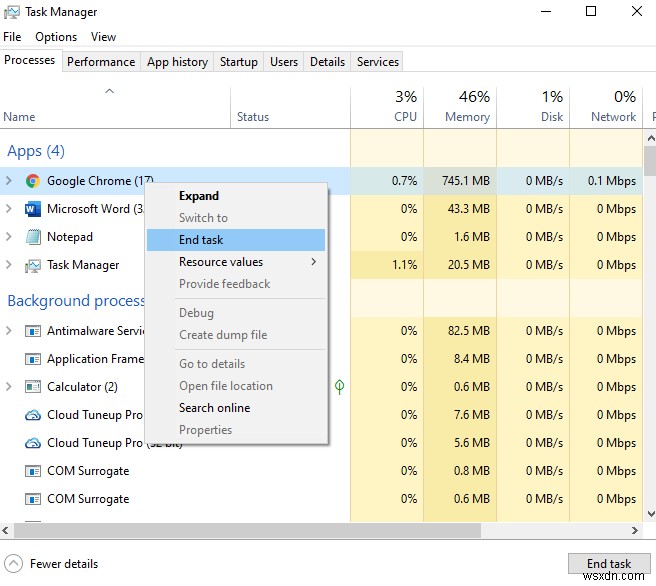This screenshot has width=656, height=586.
Task: Click the Apps (4) group heading
Action: point(36,151)
